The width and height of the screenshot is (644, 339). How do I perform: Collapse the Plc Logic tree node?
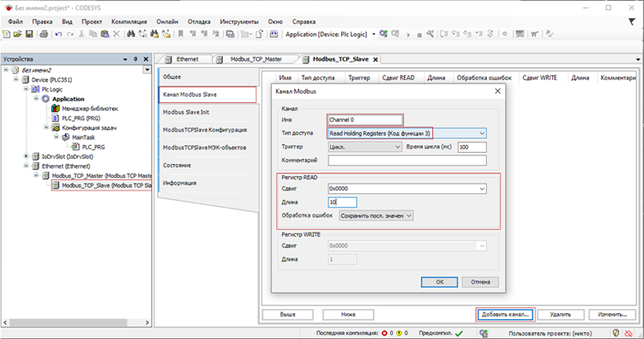point(26,88)
